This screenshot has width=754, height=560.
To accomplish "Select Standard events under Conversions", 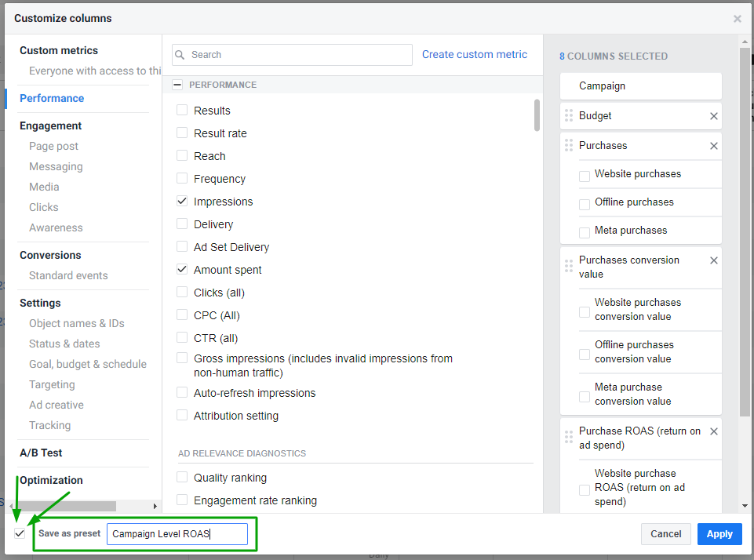I will click(x=68, y=275).
